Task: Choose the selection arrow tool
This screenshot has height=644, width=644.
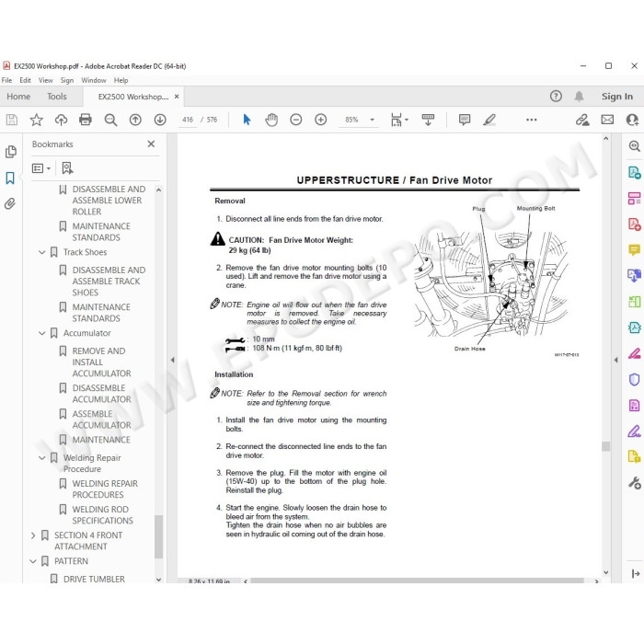Action: click(247, 120)
